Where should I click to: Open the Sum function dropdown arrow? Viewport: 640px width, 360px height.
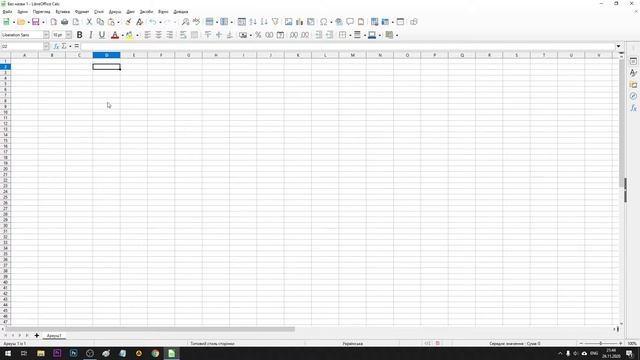point(70,47)
